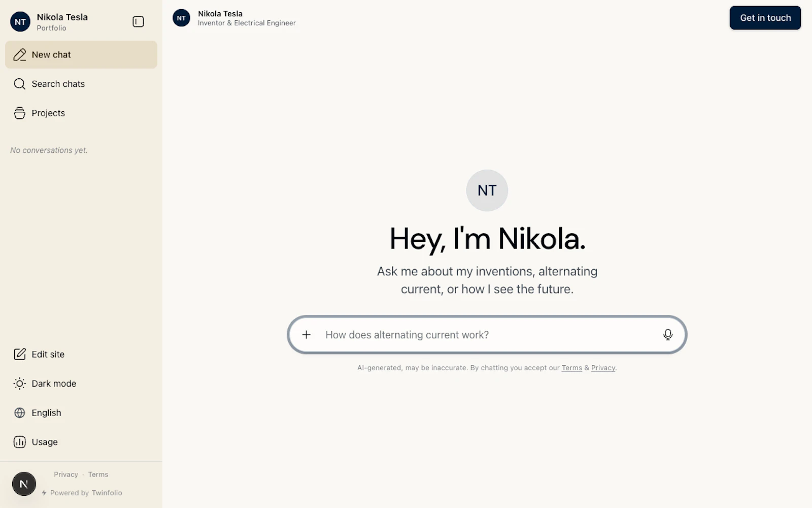Open the Privacy link in sidebar footer
812x508 pixels.
click(66, 474)
